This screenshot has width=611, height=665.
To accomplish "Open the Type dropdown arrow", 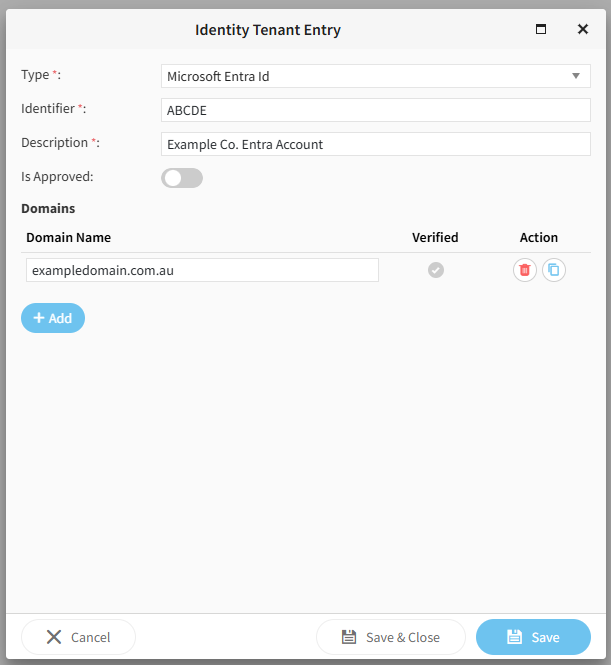I will [576, 76].
